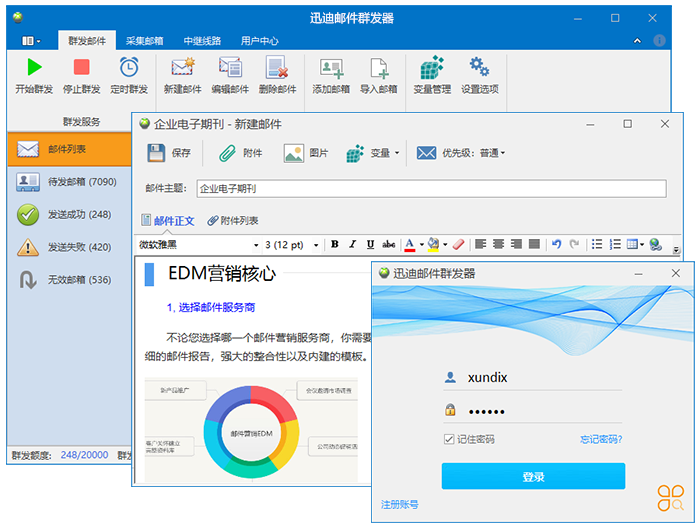The height and width of the screenshot is (529, 700).
Task: Select 待发邮箱 (7090) in the sidebar
Action: (69, 182)
